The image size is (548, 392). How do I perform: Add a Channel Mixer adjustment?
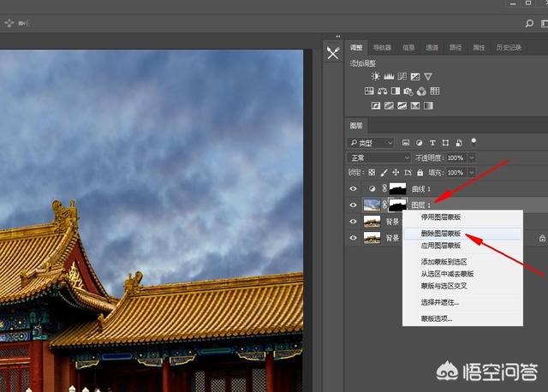pos(421,92)
